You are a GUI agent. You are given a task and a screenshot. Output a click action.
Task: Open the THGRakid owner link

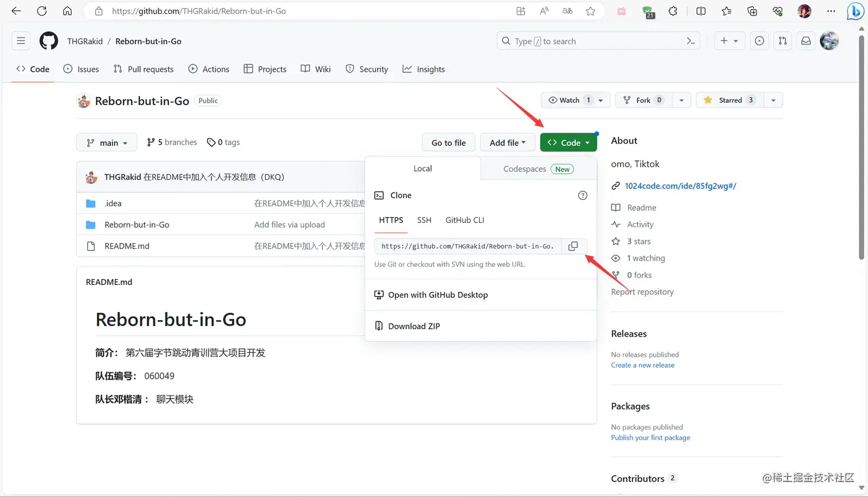click(85, 41)
